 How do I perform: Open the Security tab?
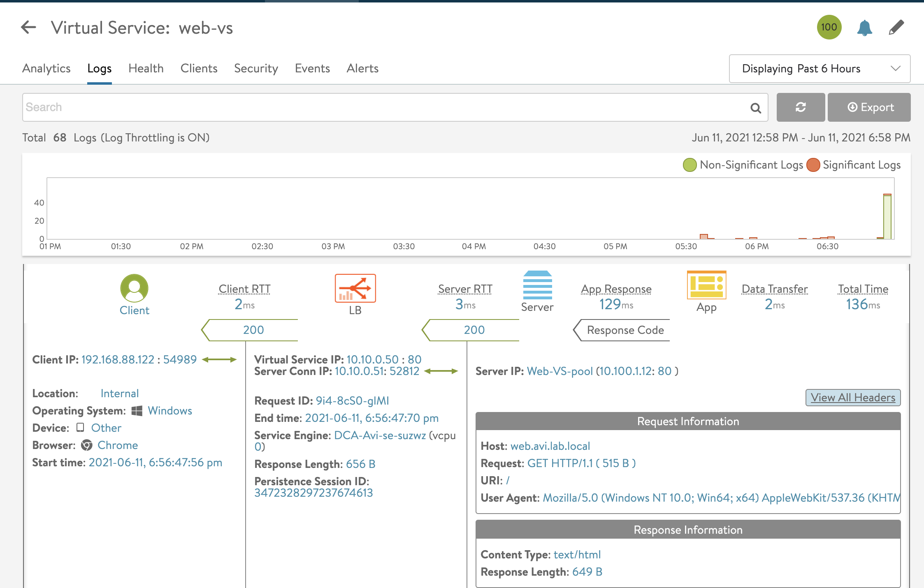(256, 68)
